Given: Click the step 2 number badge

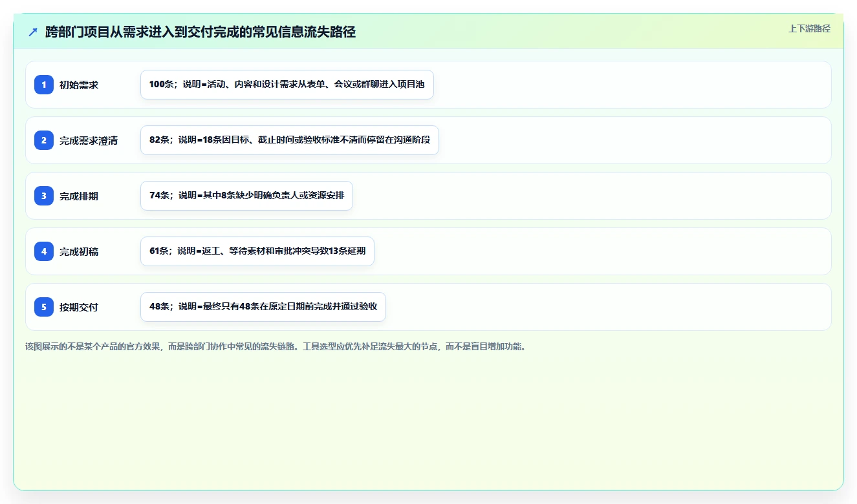Looking at the screenshot, I should pos(44,140).
